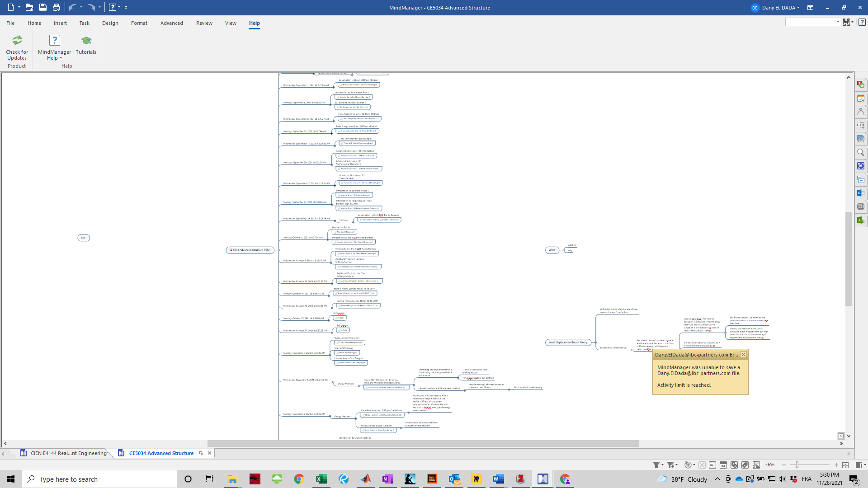The image size is (868, 488).
Task: Click the zoom slider handle
Action: coord(797,465)
